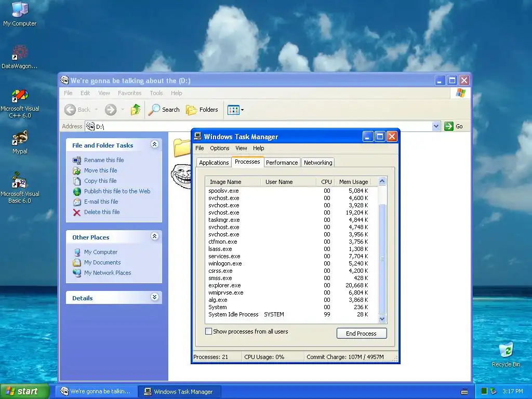
Task: Open the Forward history dropdown arrow
Action: click(123, 110)
